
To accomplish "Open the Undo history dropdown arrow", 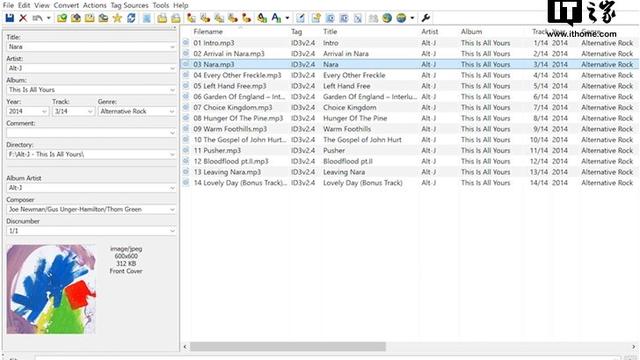I will pos(49,18).
